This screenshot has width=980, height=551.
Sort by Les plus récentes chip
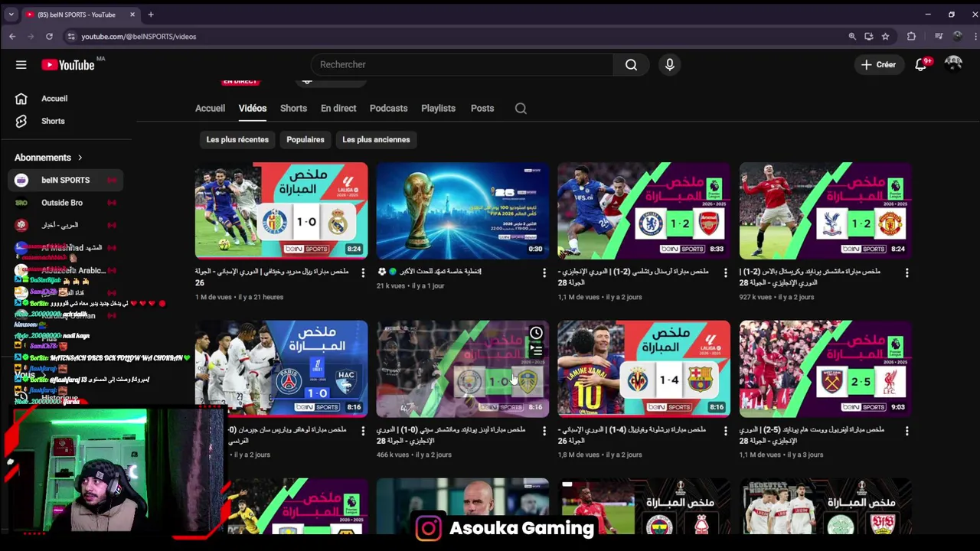tap(237, 140)
